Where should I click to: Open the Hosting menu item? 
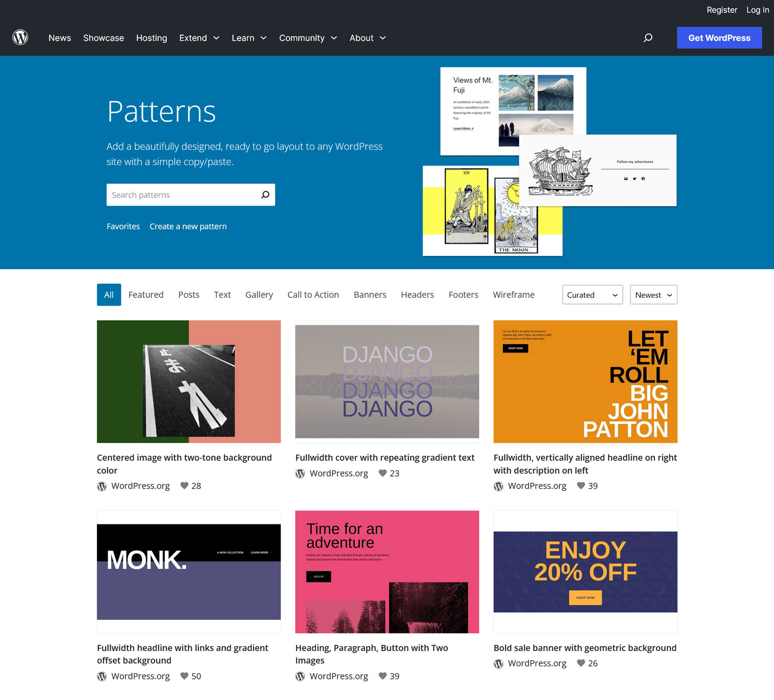[151, 38]
